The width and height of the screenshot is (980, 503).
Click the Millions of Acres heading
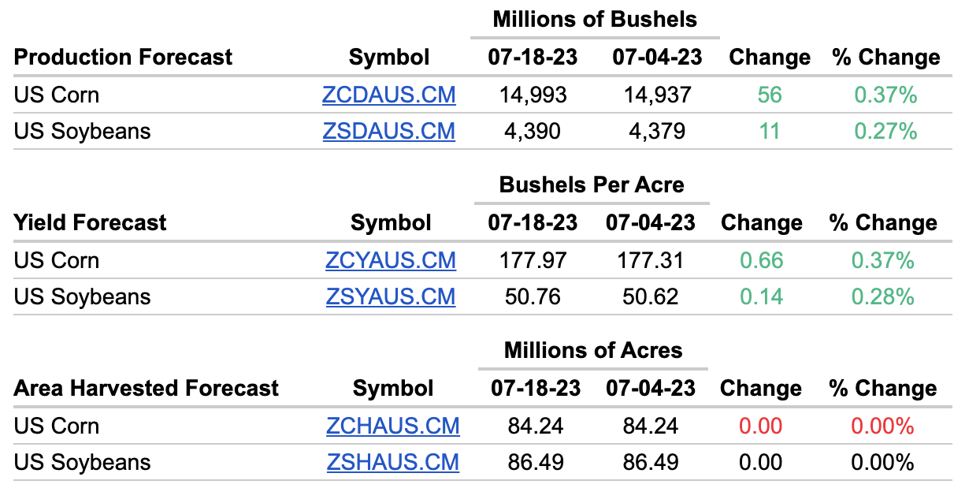click(x=593, y=350)
